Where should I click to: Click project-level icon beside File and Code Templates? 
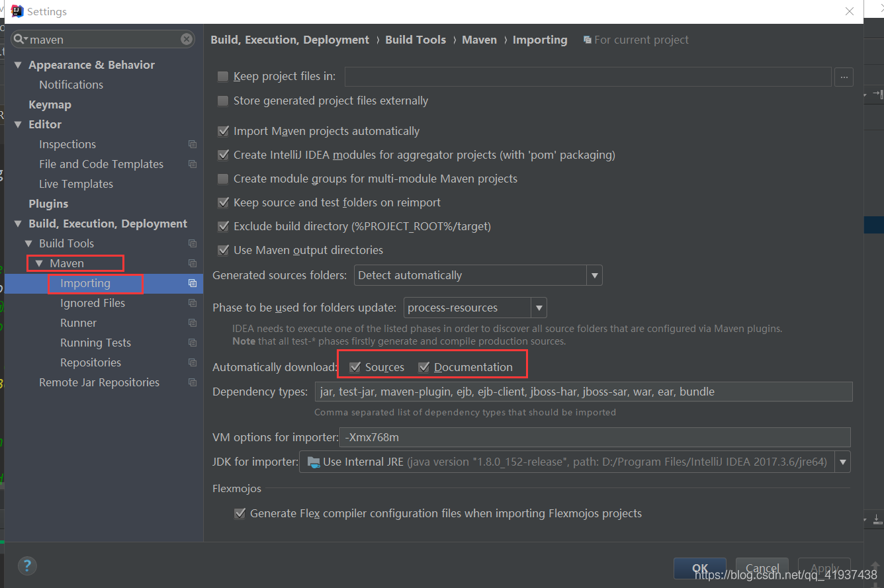pyautogui.click(x=193, y=164)
